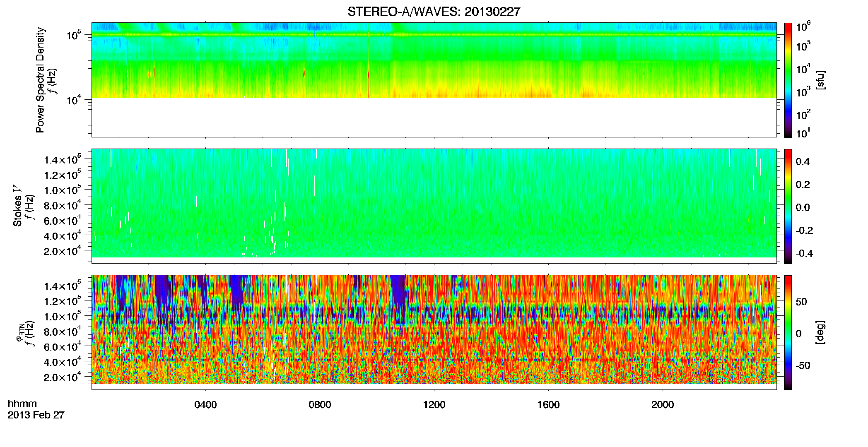Click the 0400 time tick label
868x447 pixels.
pyautogui.click(x=205, y=405)
